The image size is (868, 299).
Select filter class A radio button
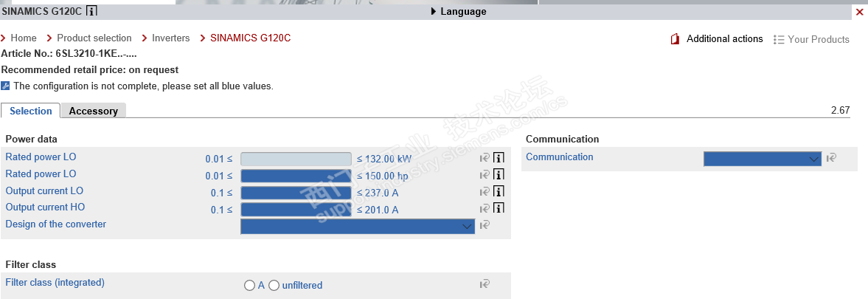249,286
